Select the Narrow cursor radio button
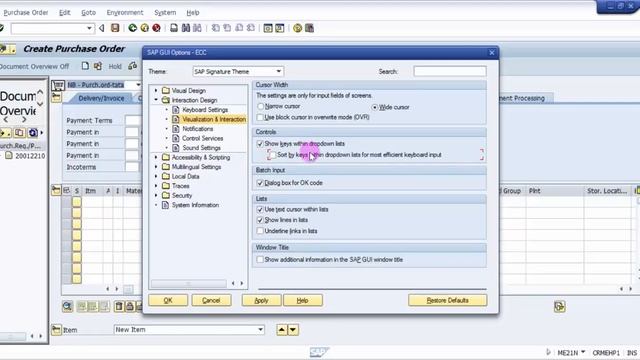Image resolution: width=640 pixels, height=360 pixels. click(260, 106)
